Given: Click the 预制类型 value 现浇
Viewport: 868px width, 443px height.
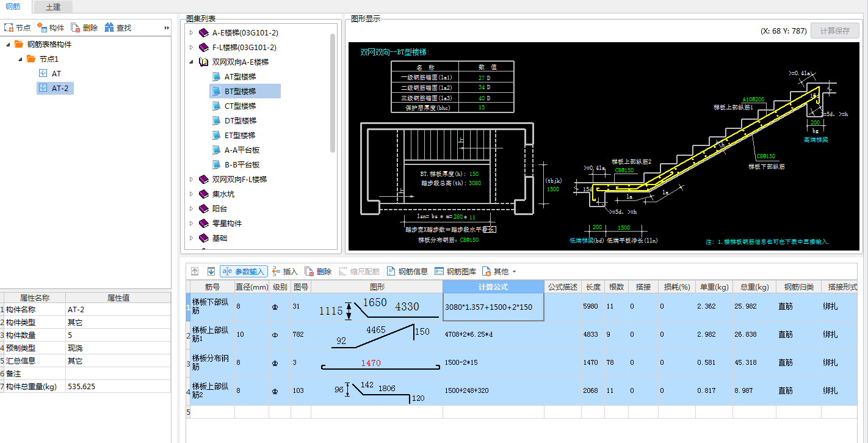Looking at the screenshot, I should (118, 348).
